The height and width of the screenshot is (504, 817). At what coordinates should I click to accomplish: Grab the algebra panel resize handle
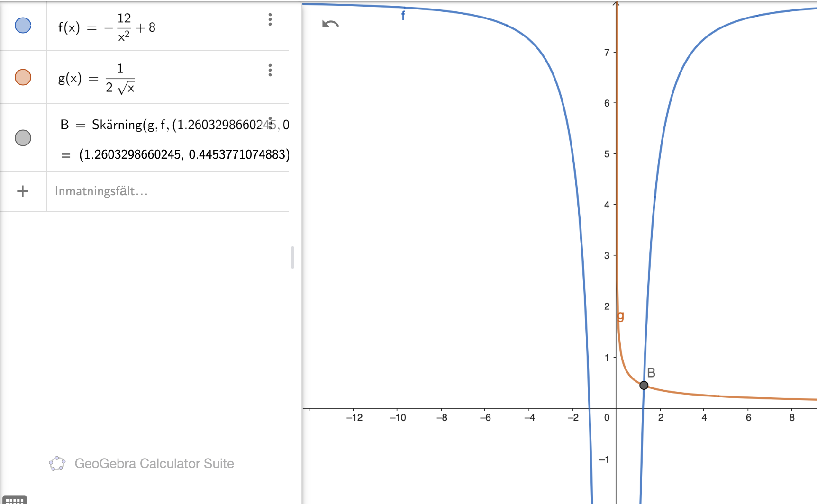292,257
